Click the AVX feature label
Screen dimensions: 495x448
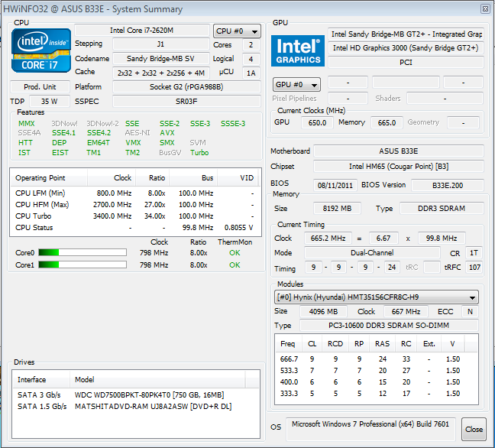pos(167,133)
